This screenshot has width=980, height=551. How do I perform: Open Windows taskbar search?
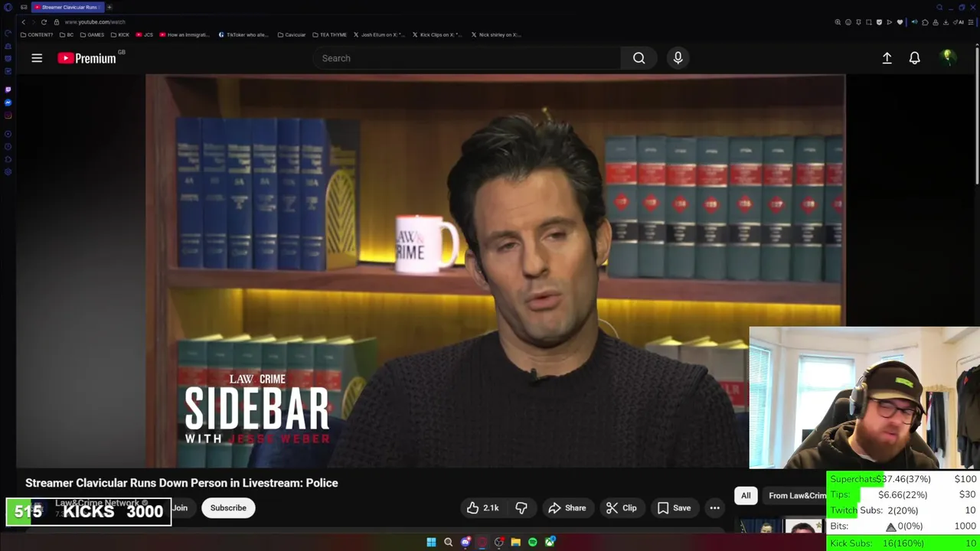448,543
